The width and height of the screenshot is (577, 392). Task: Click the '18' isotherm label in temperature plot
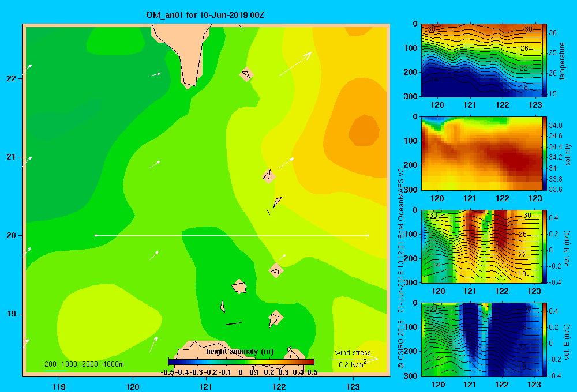pyautogui.click(x=524, y=87)
